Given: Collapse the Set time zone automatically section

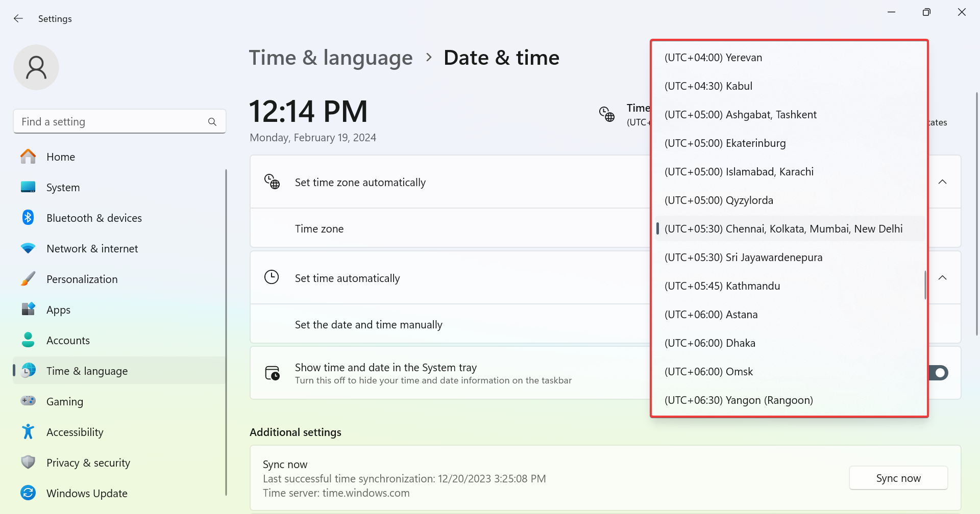Looking at the screenshot, I should tap(942, 182).
